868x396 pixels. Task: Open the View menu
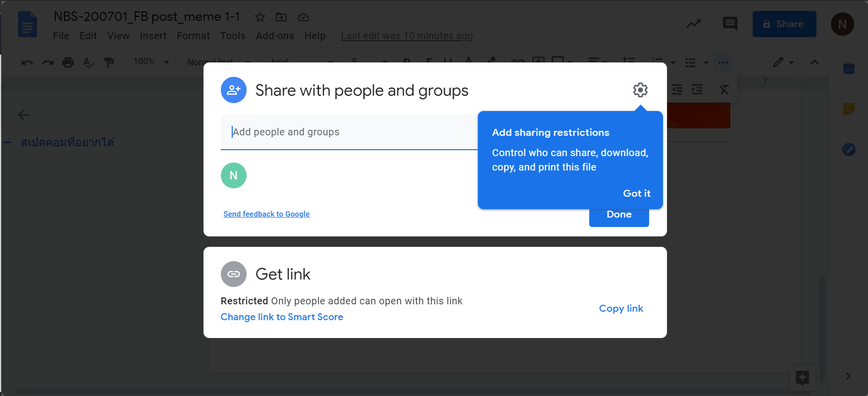[x=118, y=36]
